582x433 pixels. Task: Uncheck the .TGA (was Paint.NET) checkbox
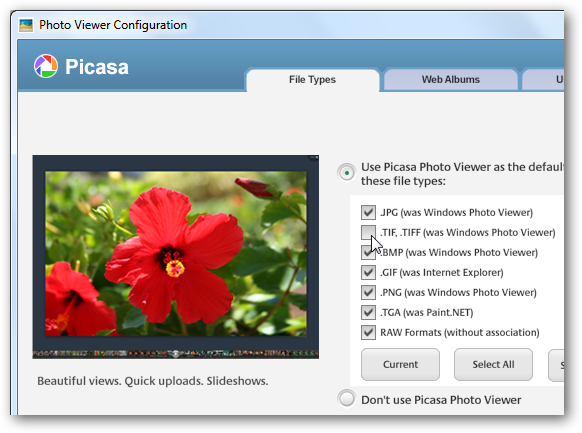click(x=368, y=312)
